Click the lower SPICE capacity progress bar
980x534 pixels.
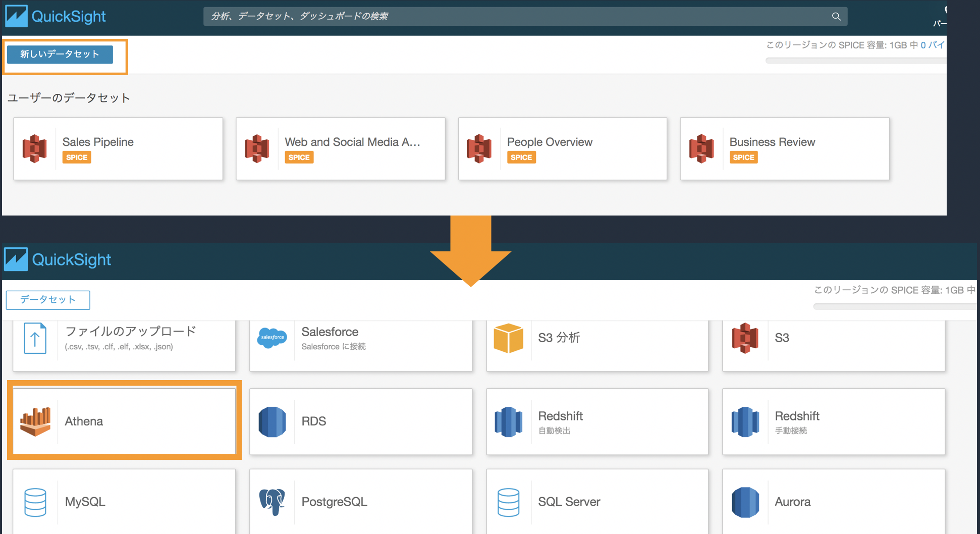(x=895, y=306)
